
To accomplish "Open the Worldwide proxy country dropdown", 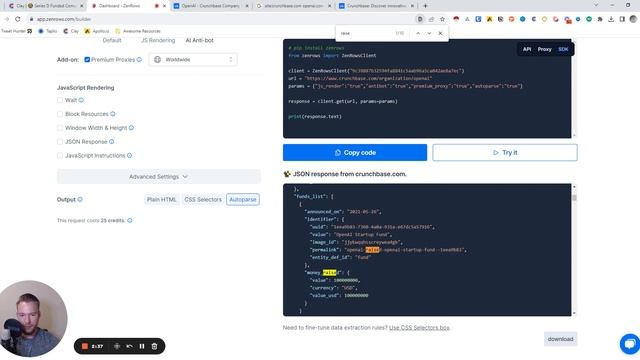I will pyautogui.click(x=193, y=60).
